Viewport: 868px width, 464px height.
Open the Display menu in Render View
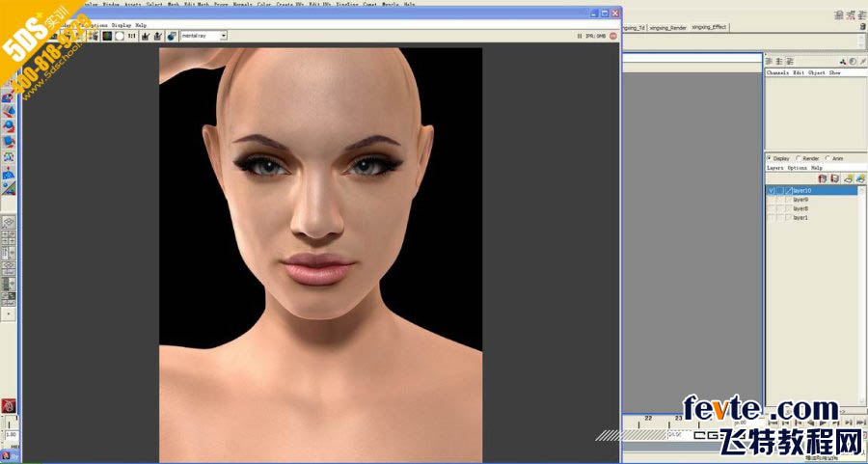[x=121, y=25]
